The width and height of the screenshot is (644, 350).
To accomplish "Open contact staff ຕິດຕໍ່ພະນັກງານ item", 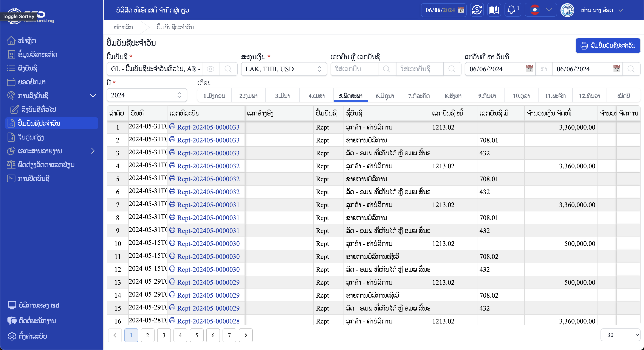I will (32, 320).
